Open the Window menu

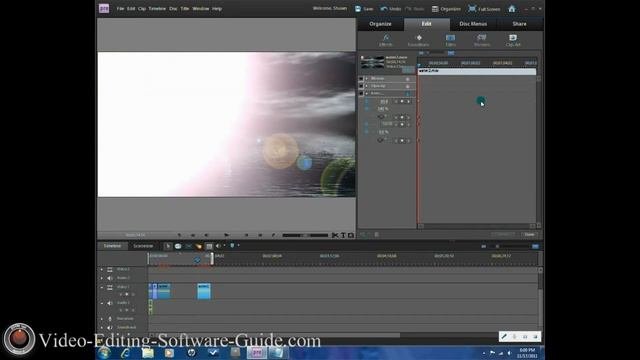coord(200,9)
